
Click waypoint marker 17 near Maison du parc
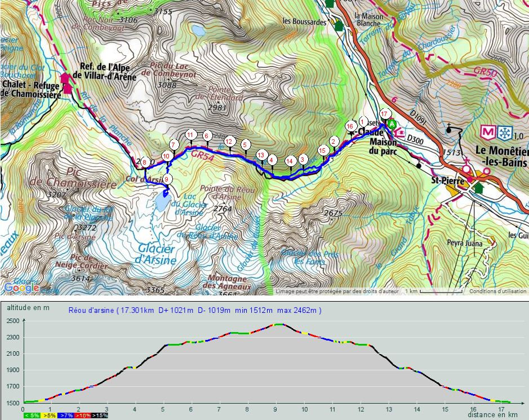[385, 113]
